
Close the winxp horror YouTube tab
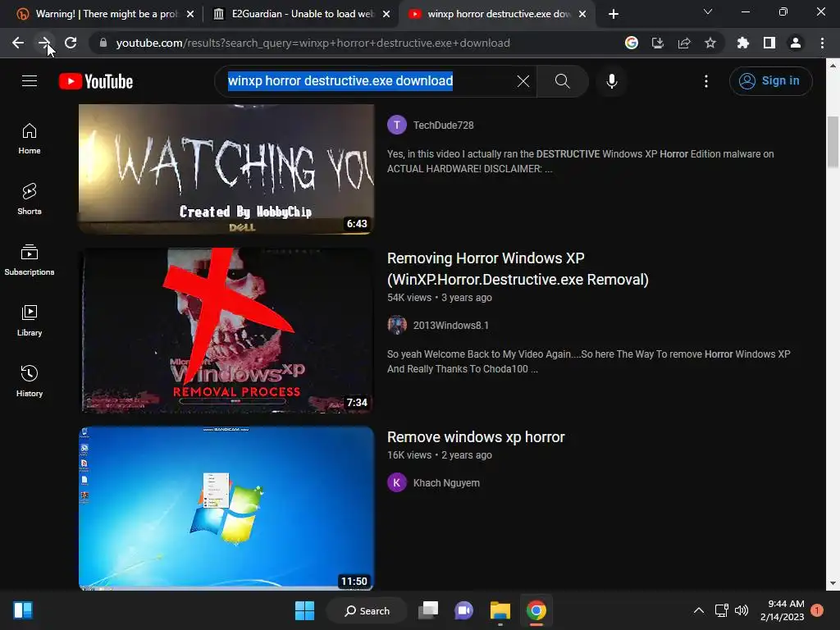582,14
